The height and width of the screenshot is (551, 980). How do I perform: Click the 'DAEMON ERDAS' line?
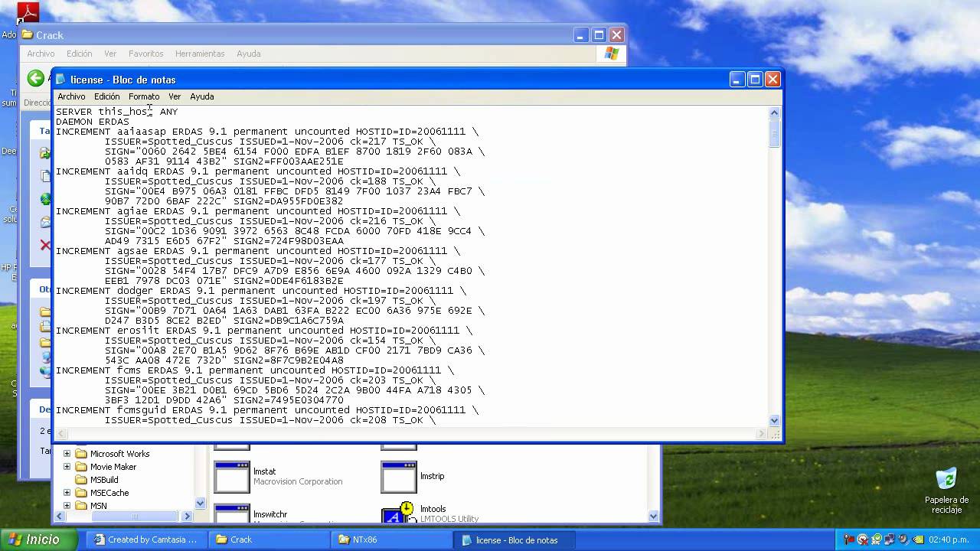point(93,122)
